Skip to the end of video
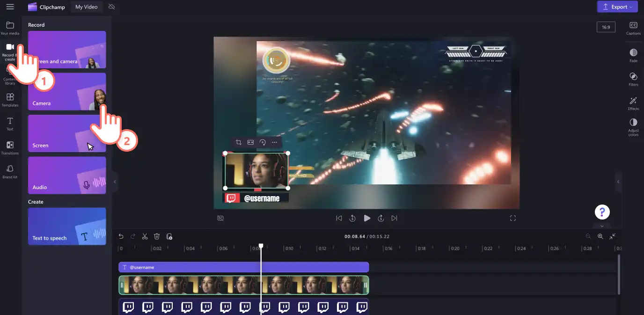Screen dimensions: 644x315 (395, 218)
